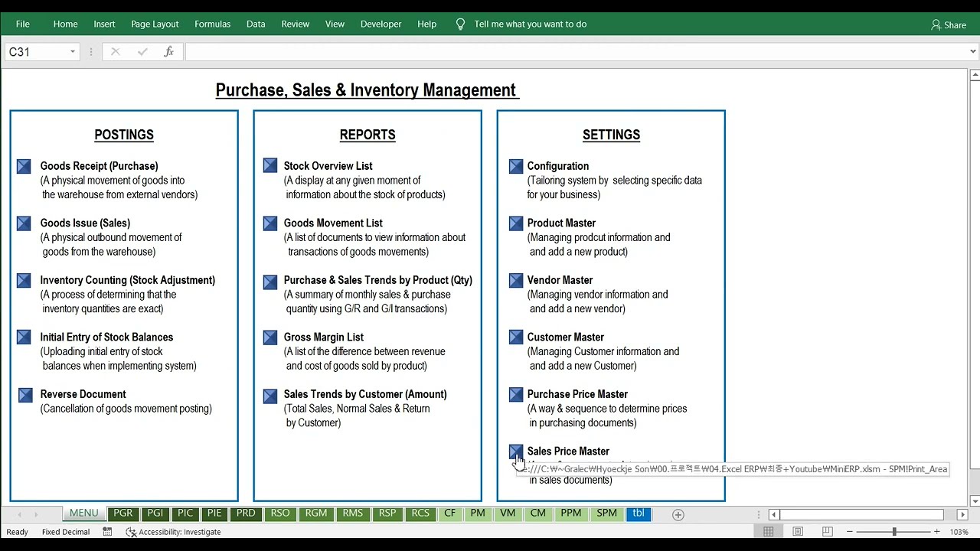This screenshot has width=980, height=551.
Task: Click the Goods Movement List icon
Action: click(x=270, y=223)
